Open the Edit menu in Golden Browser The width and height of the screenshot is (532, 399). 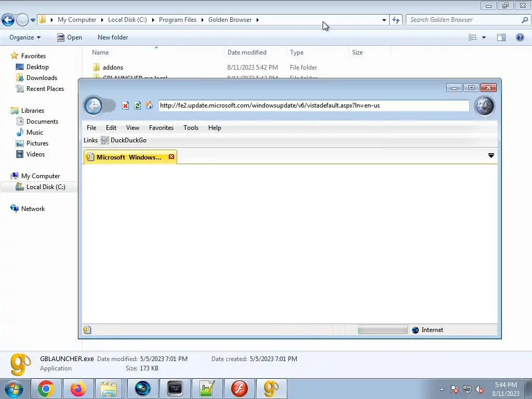(111, 128)
